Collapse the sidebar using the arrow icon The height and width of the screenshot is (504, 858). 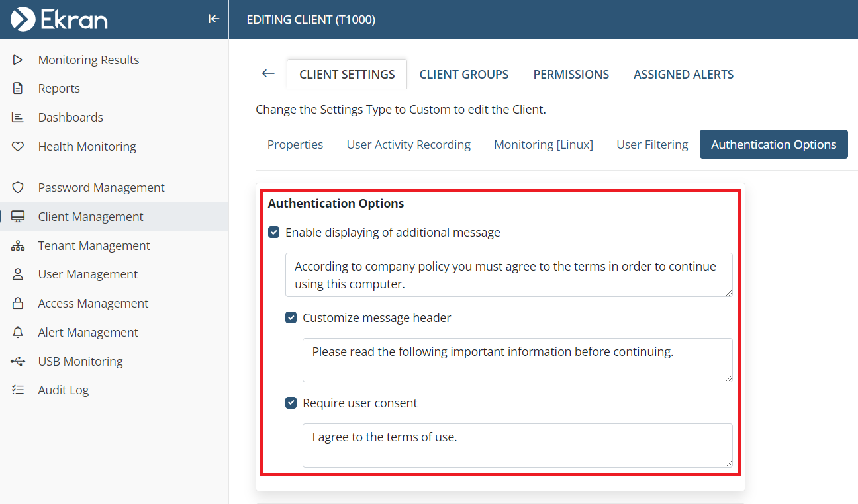pyautogui.click(x=213, y=19)
